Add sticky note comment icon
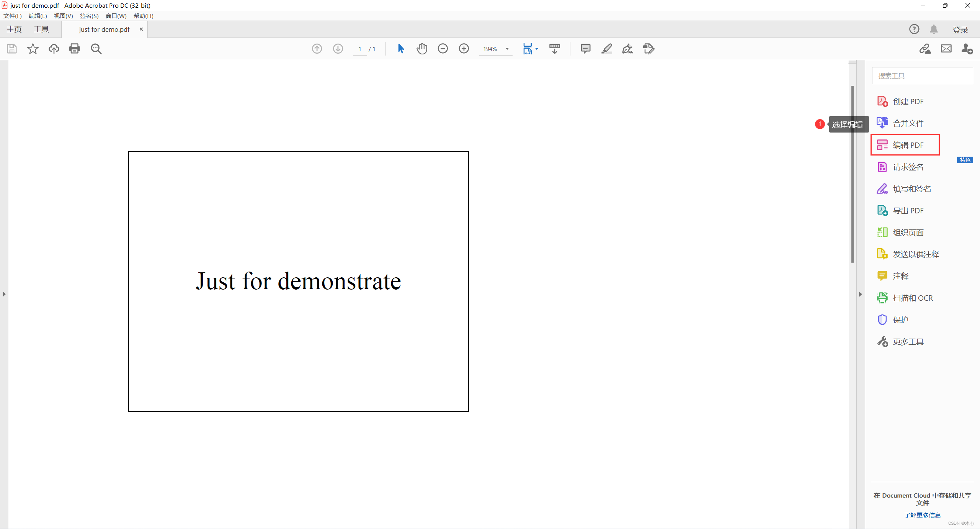The width and height of the screenshot is (980, 529). click(585, 49)
